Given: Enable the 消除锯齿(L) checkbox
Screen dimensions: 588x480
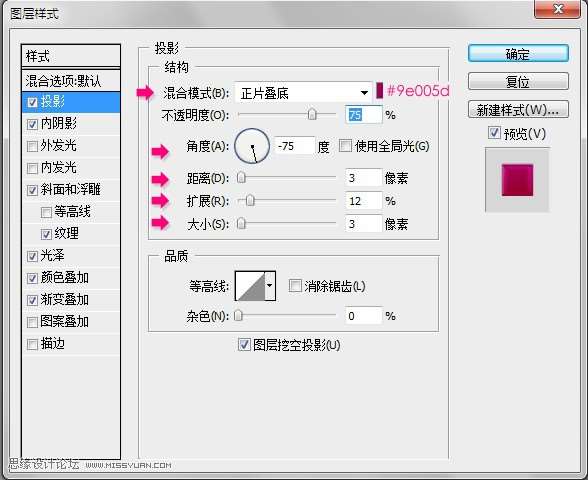Looking at the screenshot, I should [295, 286].
